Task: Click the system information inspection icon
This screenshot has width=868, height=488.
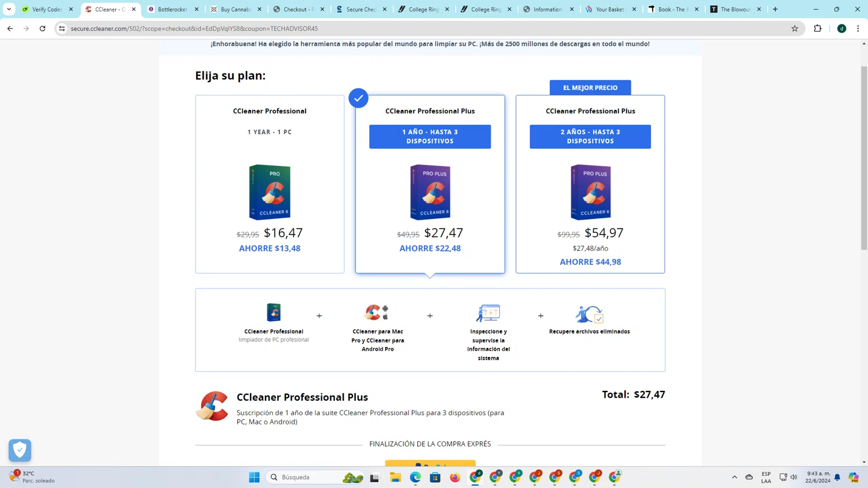Action: tap(488, 313)
